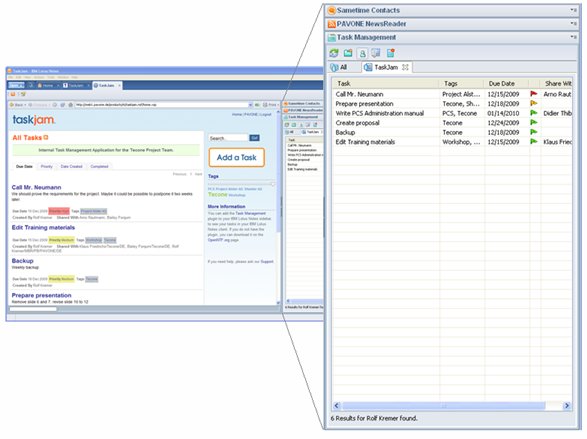587x439 pixels.
Task: Click the Add a Task button
Action: tap(237, 158)
